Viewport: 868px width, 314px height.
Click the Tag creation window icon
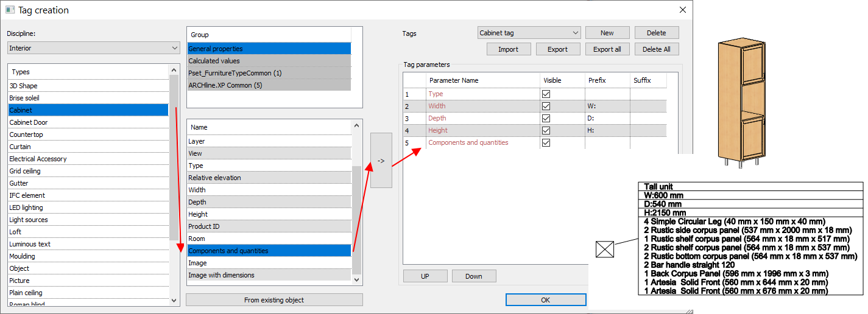pyautogui.click(x=10, y=10)
